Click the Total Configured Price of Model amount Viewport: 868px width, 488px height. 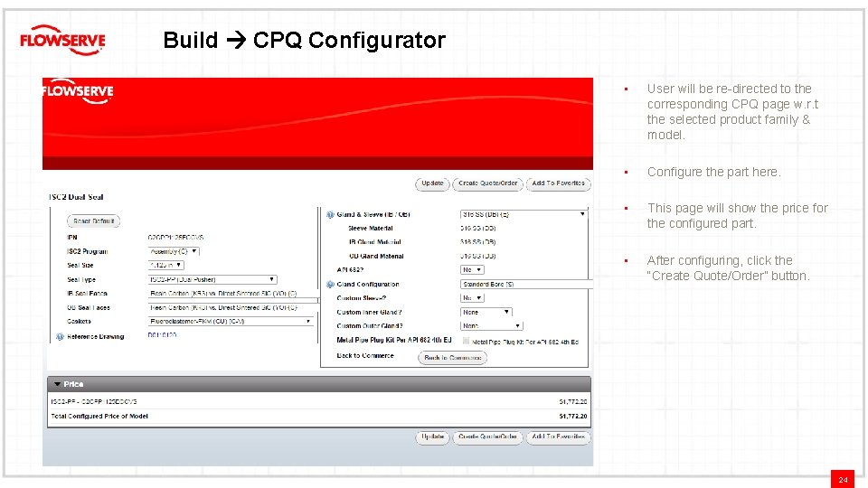(x=573, y=416)
